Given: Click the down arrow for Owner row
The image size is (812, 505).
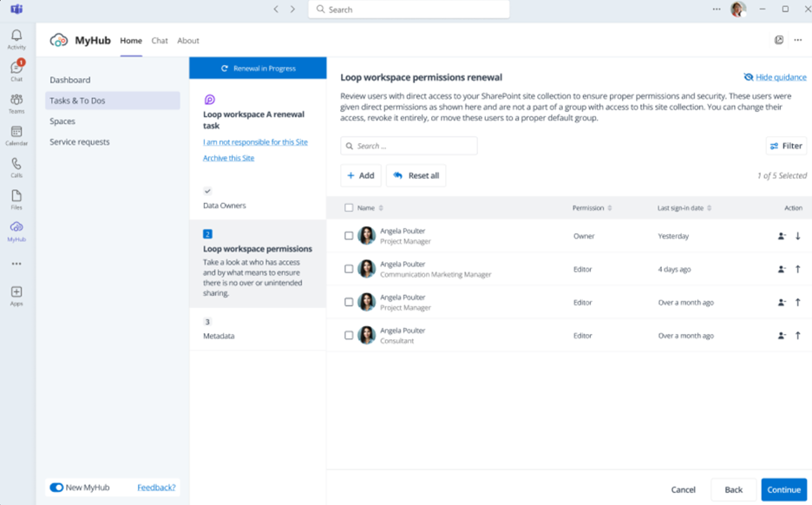Looking at the screenshot, I should (x=798, y=236).
